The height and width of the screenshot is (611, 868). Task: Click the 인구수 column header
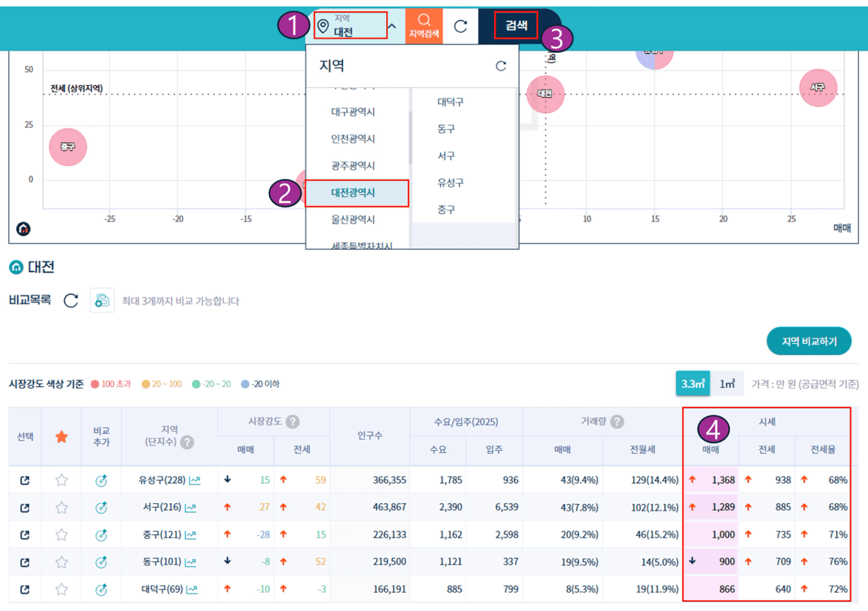pos(370,436)
